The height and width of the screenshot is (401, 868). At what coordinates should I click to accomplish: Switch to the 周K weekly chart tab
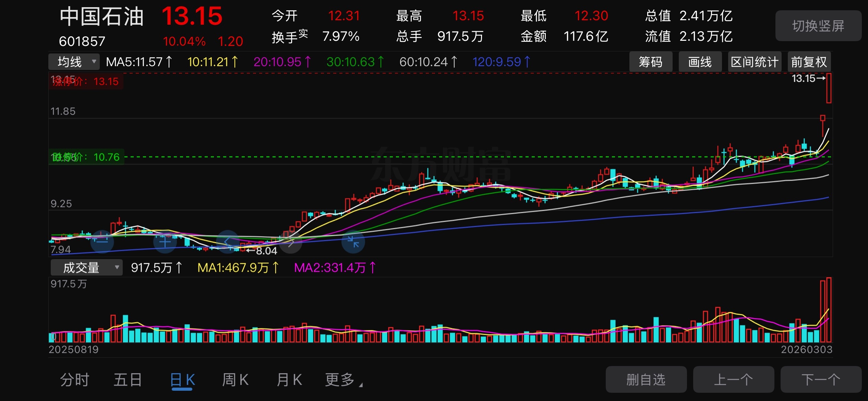tap(235, 379)
